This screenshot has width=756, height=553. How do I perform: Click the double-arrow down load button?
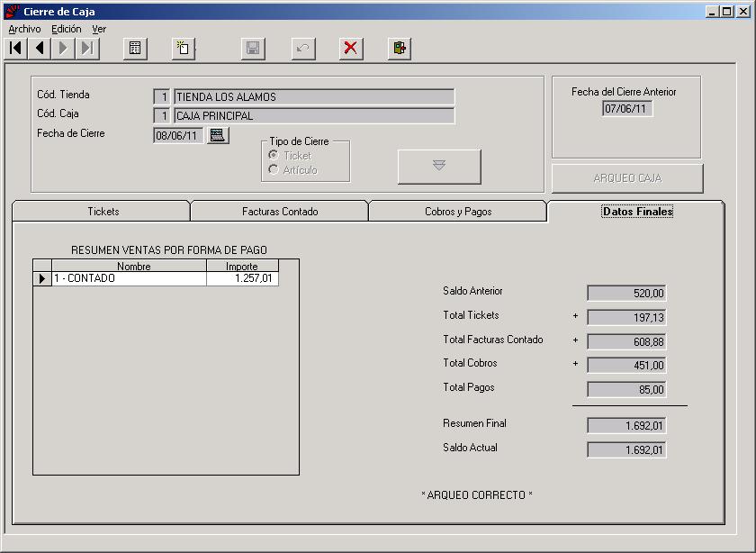[439, 167]
